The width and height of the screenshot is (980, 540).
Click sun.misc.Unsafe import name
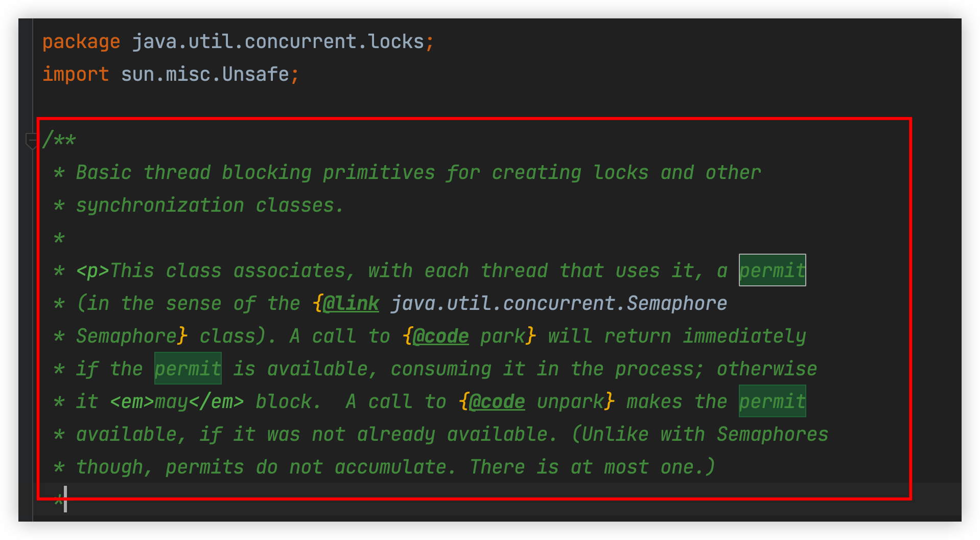pos(205,74)
